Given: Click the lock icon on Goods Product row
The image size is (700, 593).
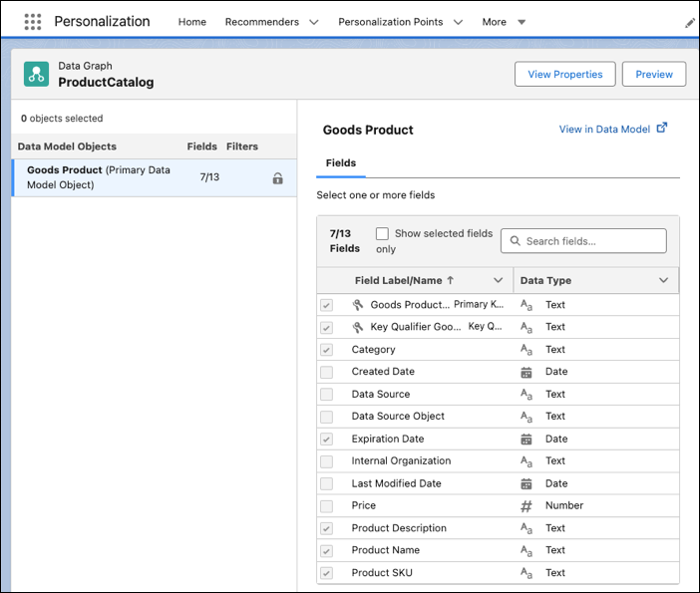Looking at the screenshot, I should pyautogui.click(x=277, y=178).
